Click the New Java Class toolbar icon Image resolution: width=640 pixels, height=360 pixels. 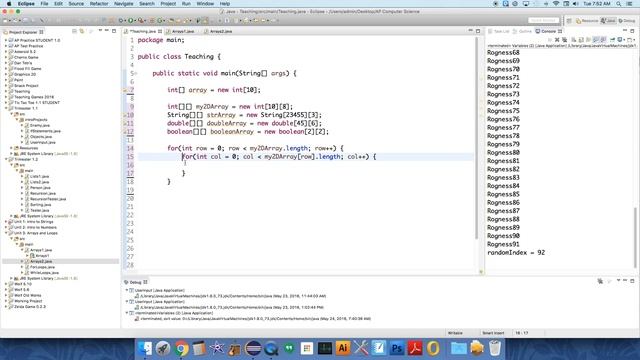tap(160, 20)
